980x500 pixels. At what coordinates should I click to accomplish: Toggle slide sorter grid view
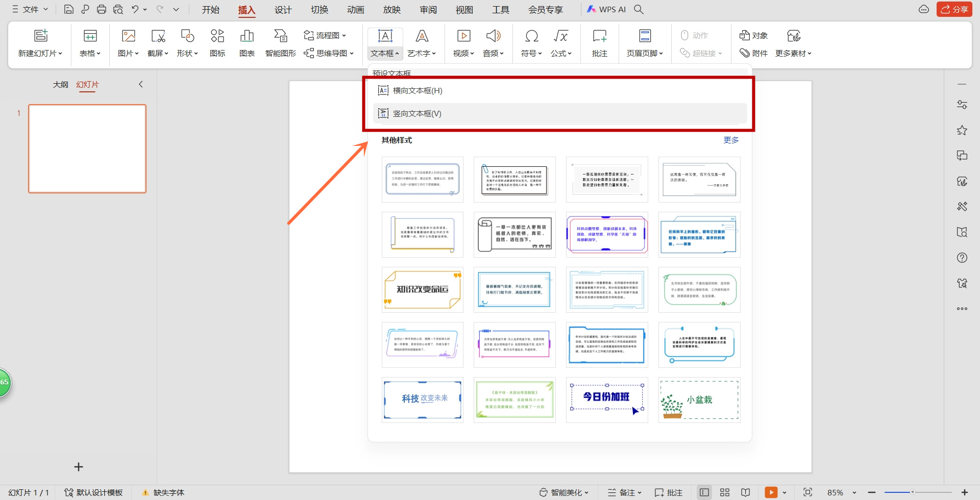[x=725, y=492]
